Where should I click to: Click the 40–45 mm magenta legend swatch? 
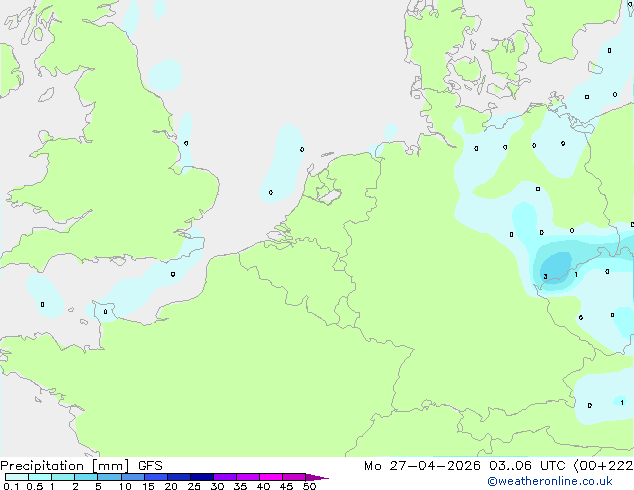271,477
